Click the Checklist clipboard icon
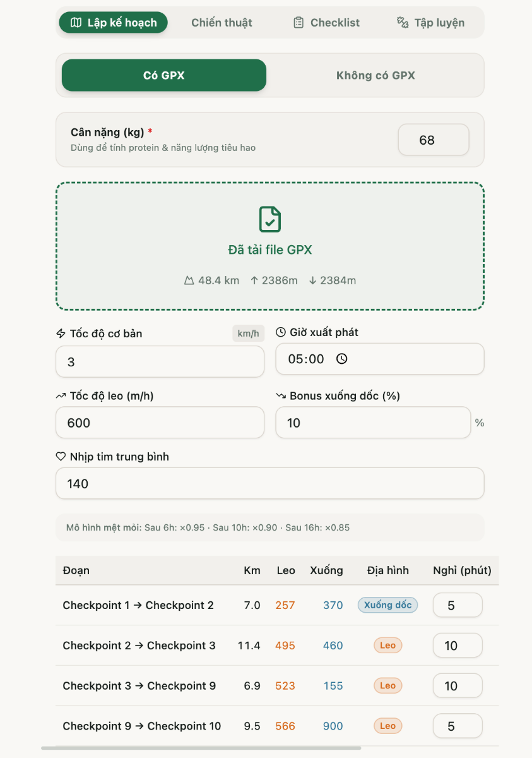 pos(299,23)
